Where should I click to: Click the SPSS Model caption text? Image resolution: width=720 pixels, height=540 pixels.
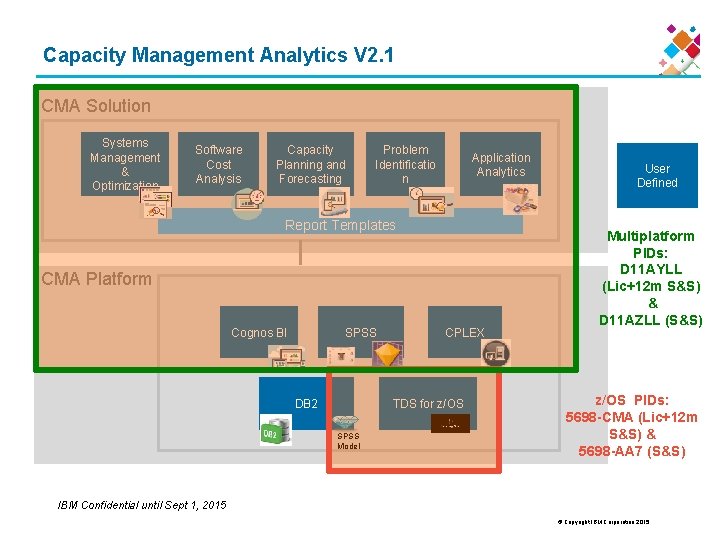coord(349,441)
